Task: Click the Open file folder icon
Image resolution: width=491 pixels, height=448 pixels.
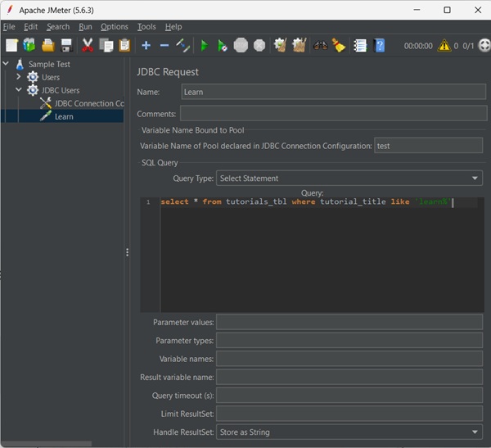Action: (x=48, y=46)
